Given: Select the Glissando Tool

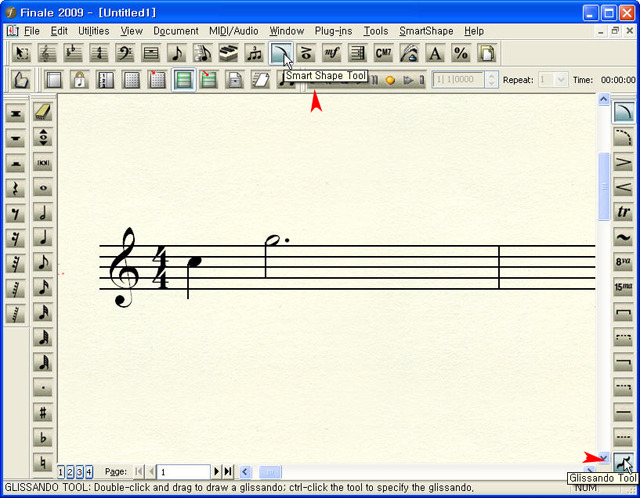Looking at the screenshot, I should tap(624, 462).
